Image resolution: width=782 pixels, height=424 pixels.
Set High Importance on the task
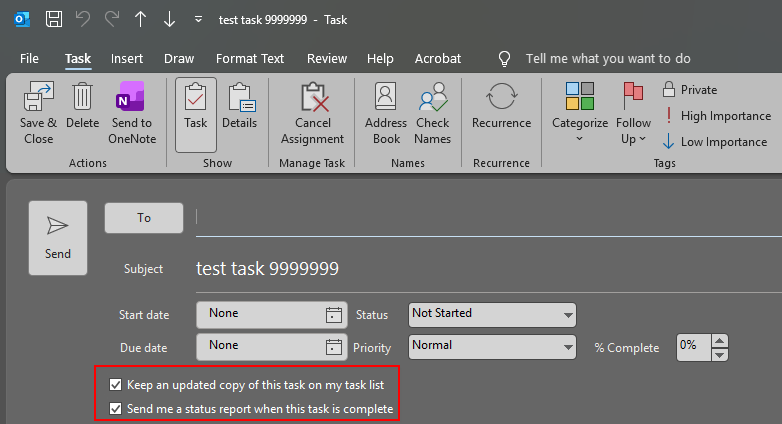(717, 116)
